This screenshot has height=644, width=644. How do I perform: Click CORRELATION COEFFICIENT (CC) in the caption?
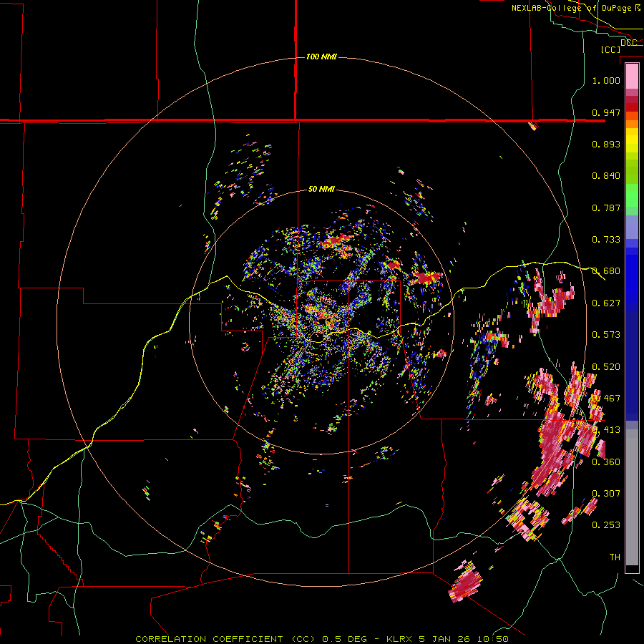[225, 639]
